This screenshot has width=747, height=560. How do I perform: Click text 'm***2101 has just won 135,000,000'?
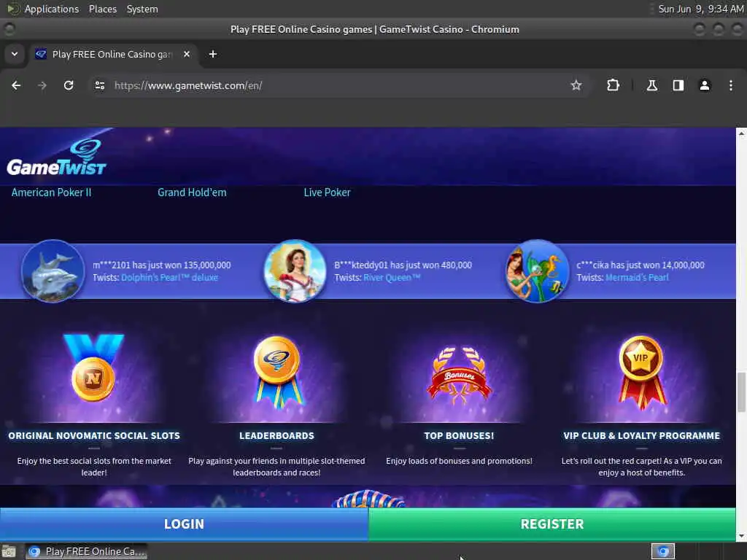tap(161, 265)
